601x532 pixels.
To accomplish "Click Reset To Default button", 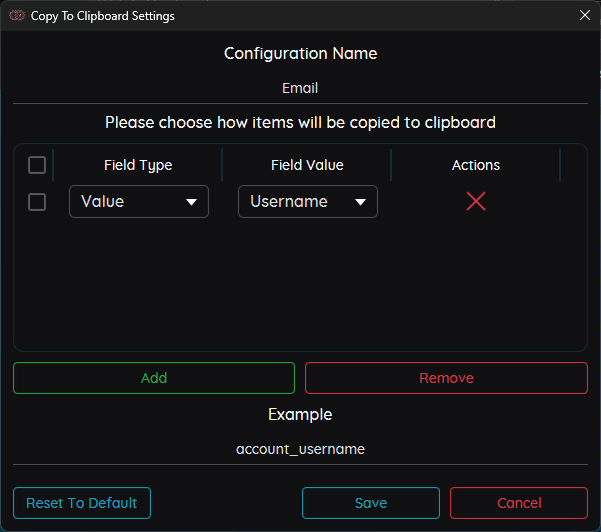I will point(82,503).
